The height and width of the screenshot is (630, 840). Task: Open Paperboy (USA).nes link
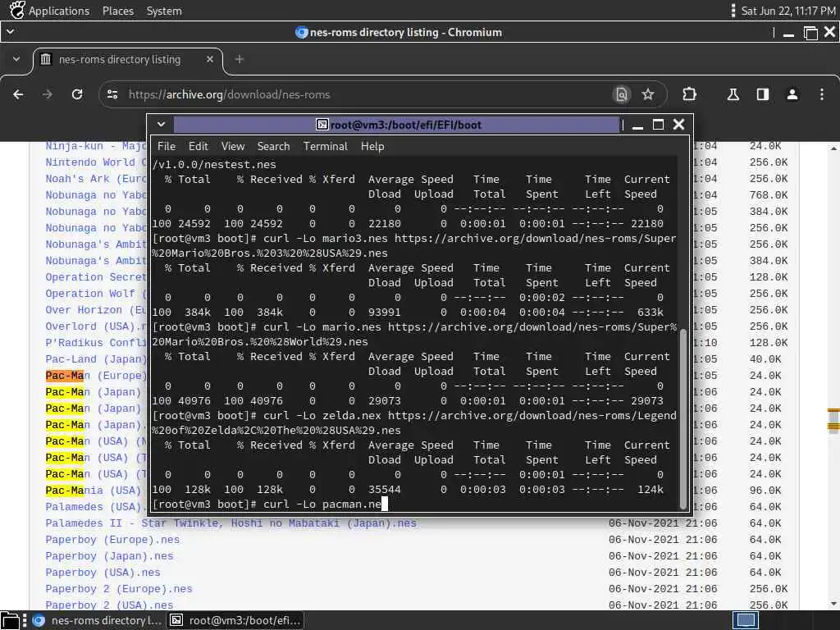pyautogui.click(x=103, y=573)
